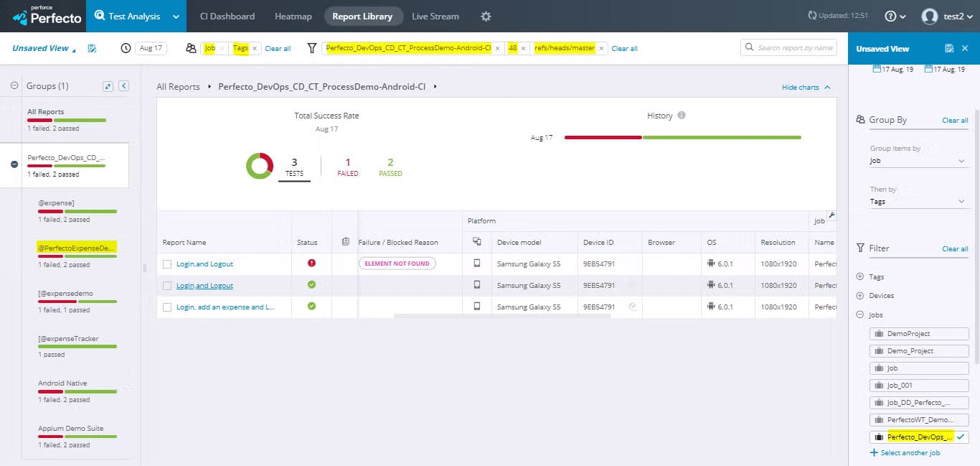Click save view icon next to Unsaved View

[x=92, y=48]
